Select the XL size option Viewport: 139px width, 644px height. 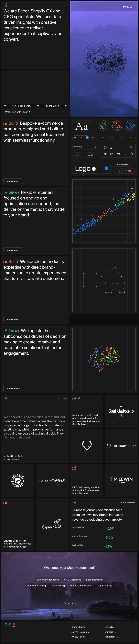point(87,138)
